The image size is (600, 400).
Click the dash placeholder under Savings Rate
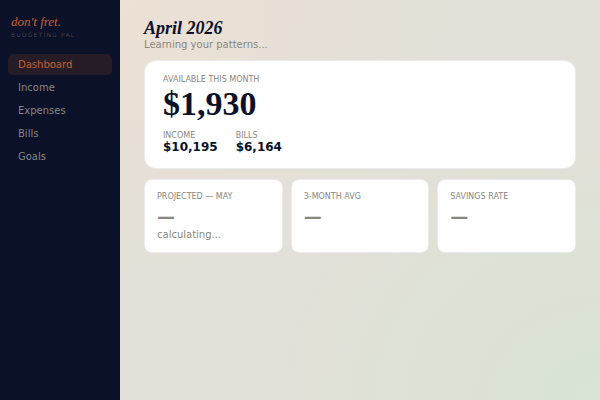[459, 217]
